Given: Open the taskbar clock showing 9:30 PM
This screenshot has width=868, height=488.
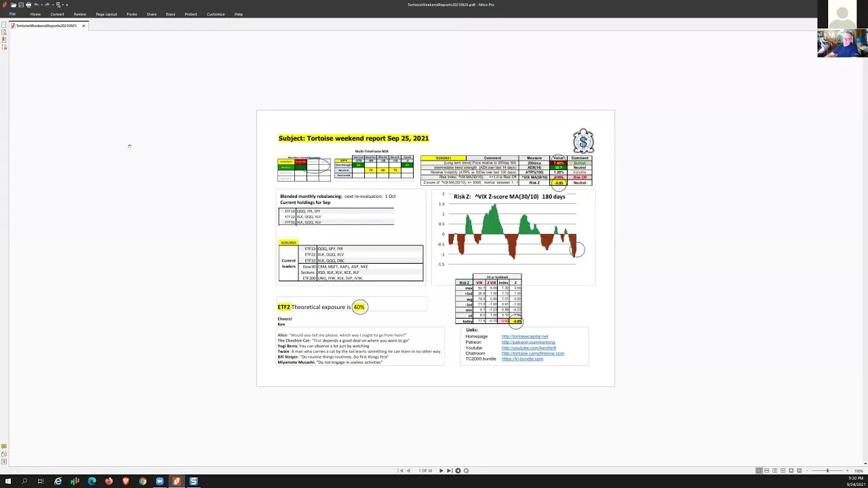Looking at the screenshot, I should pos(855,481).
